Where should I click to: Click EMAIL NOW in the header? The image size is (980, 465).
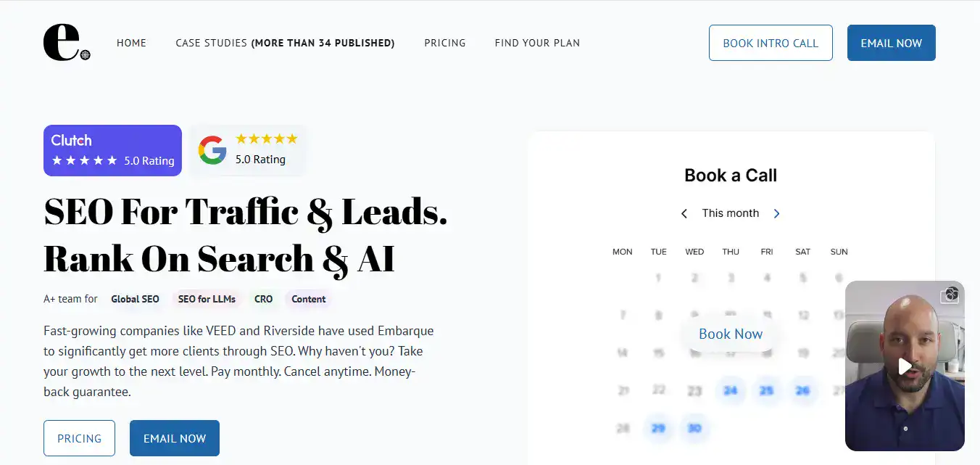point(891,43)
